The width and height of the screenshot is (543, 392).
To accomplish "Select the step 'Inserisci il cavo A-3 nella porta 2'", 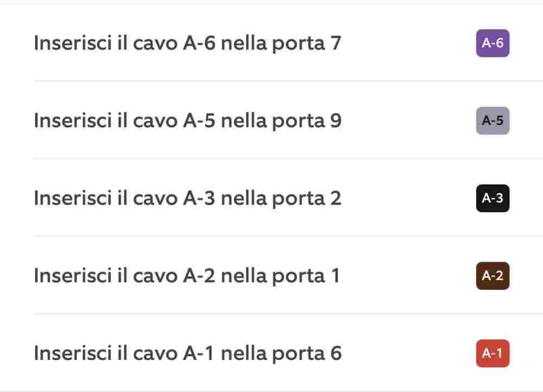I will coord(187,199).
